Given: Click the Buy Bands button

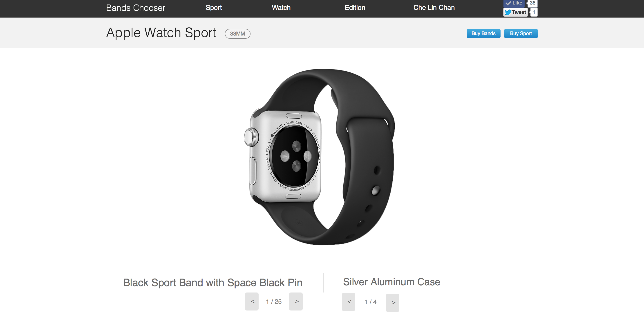Looking at the screenshot, I should 483,34.
